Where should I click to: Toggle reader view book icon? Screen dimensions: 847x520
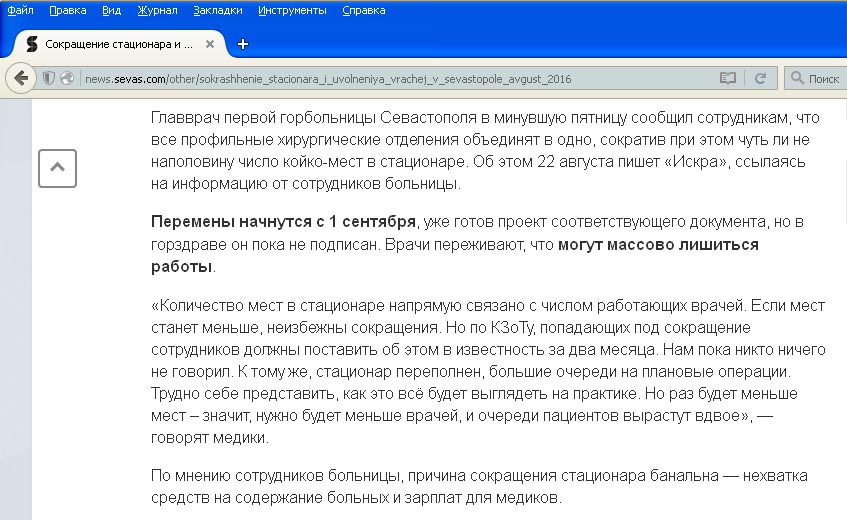click(x=728, y=79)
